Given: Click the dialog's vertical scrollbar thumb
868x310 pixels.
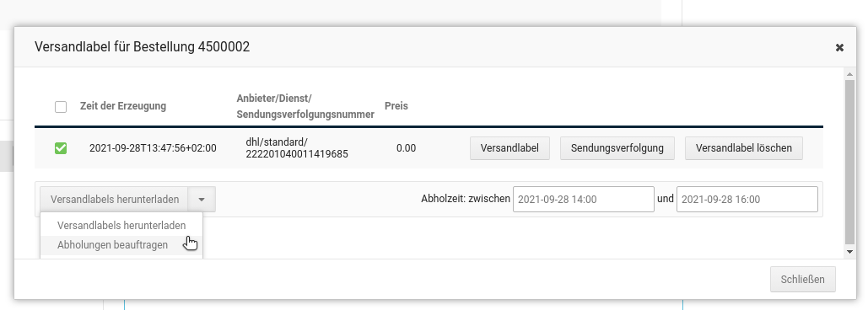Looking at the screenshot, I should (850, 163).
